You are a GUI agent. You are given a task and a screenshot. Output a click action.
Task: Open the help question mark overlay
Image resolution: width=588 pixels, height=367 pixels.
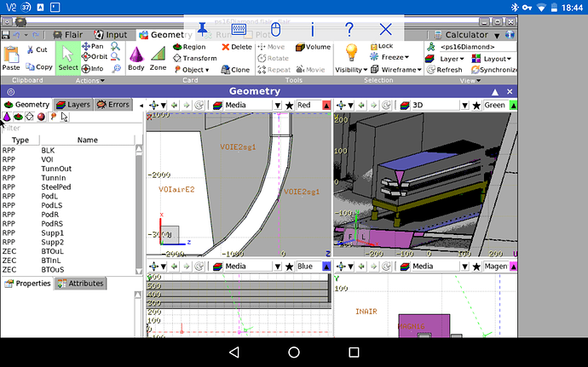349,29
